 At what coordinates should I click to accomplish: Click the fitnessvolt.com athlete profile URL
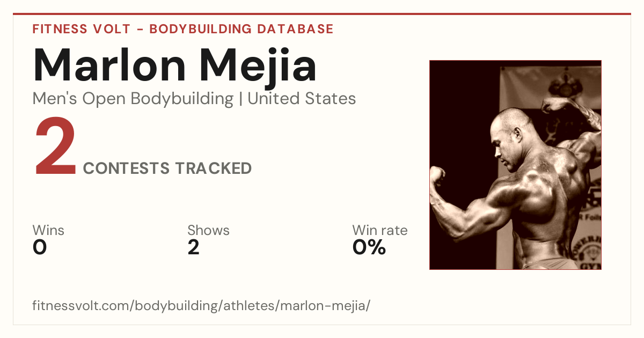[202, 306]
